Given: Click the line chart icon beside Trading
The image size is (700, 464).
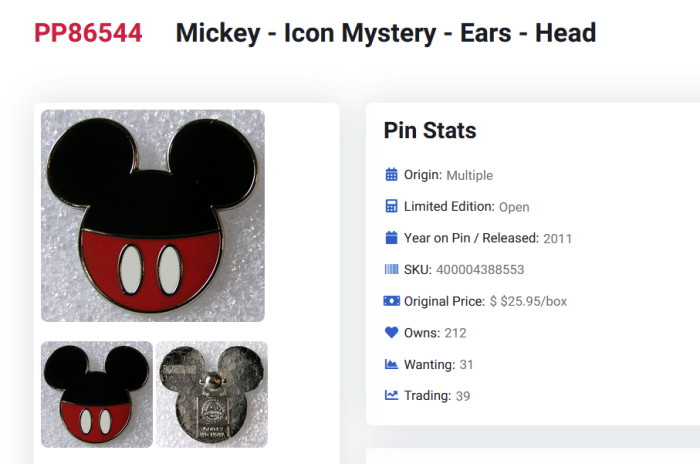Looking at the screenshot, I should click(x=392, y=396).
